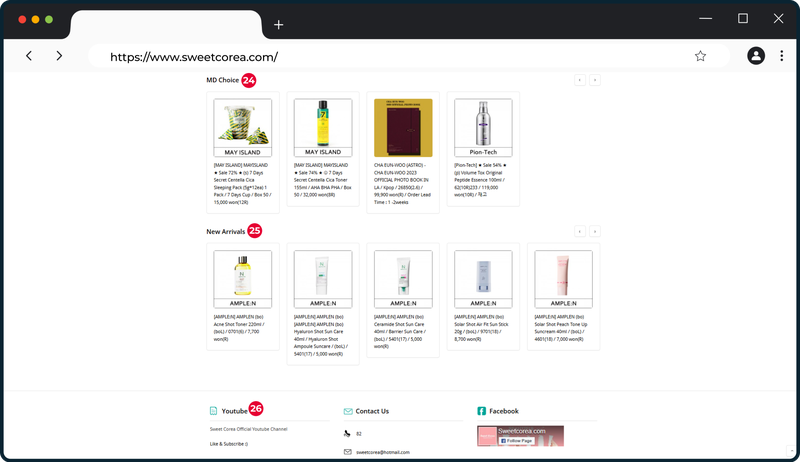
Task: Open Ample:N Hyaluron Shot Sun Care image
Action: [x=323, y=279]
